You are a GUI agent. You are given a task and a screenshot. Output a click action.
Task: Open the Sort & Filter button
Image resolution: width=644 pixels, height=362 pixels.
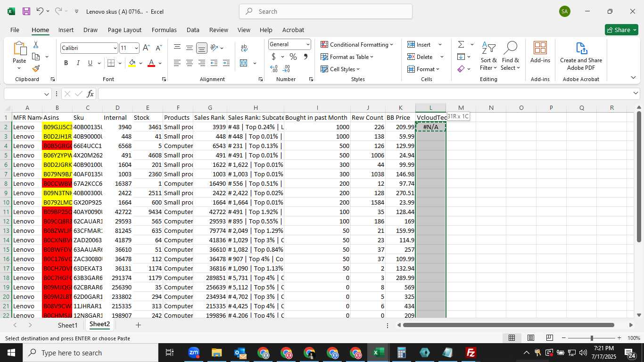pyautogui.click(x=488, y=56)
